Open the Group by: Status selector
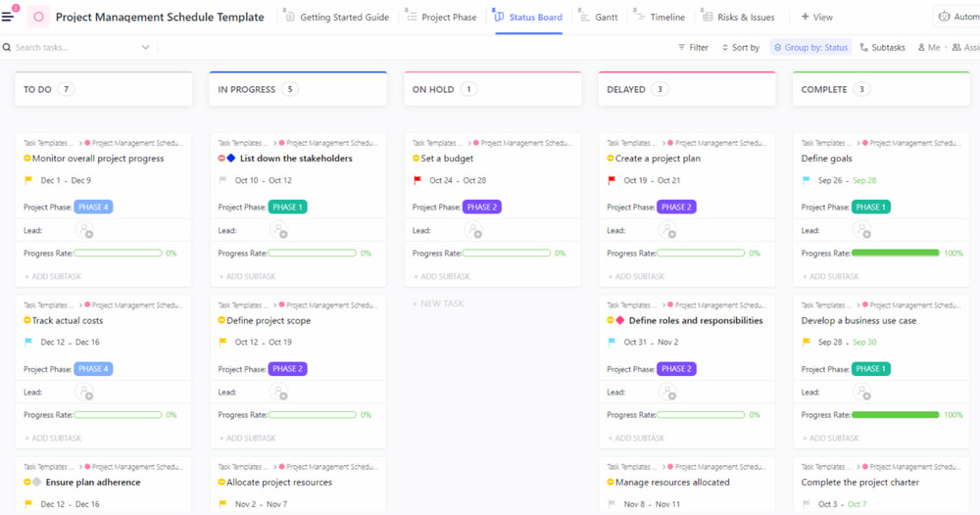 coord(810,47)
